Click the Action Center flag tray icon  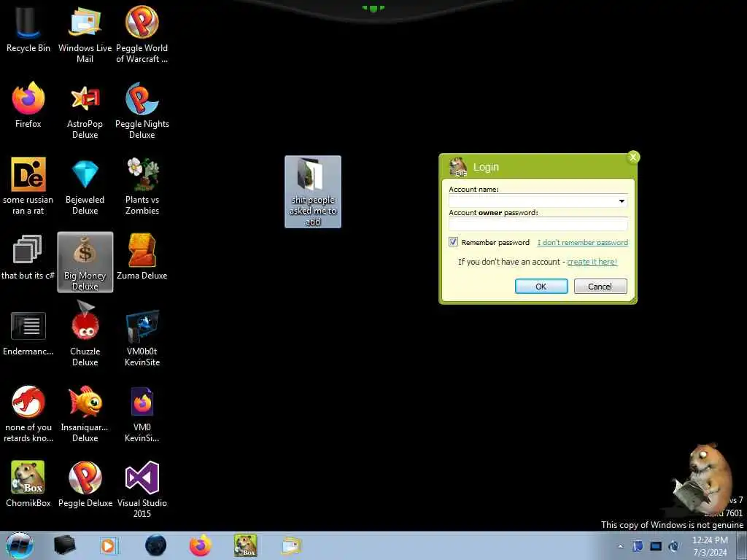tap(638, 546)
